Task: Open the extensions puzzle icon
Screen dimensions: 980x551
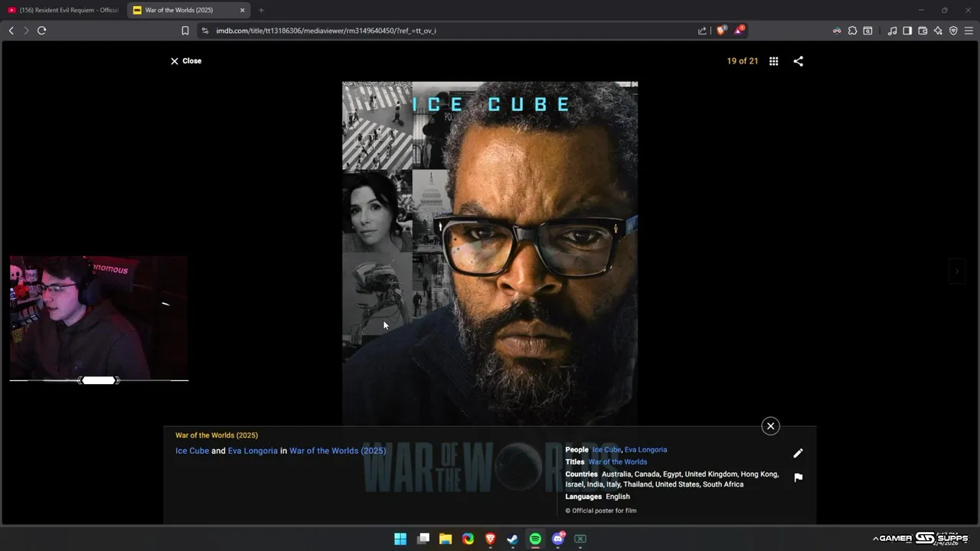Action: (852, 31)
